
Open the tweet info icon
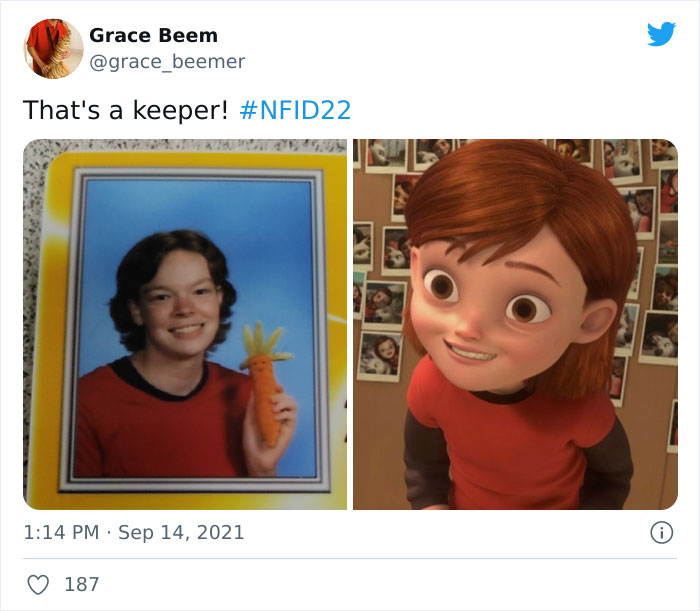(661, 532)
